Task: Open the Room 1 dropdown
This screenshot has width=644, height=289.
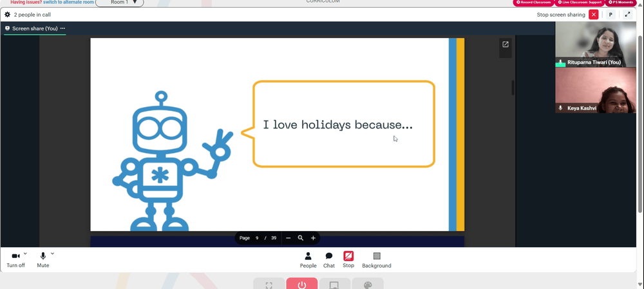Action: [x=120, y=3]
